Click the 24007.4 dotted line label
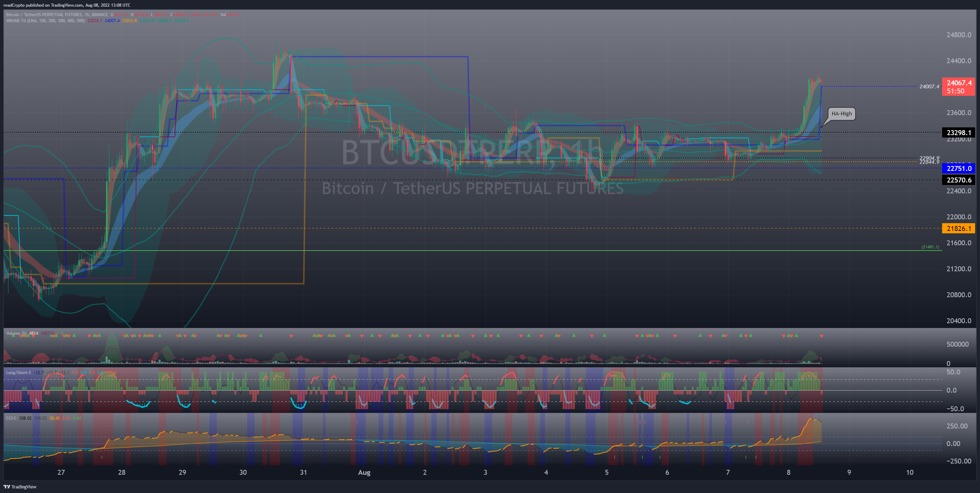 click(929, 86)
